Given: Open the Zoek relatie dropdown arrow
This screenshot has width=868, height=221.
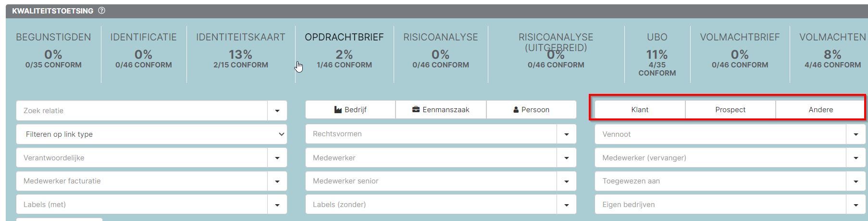Looking at the screenshot, I should pos(277,111).
